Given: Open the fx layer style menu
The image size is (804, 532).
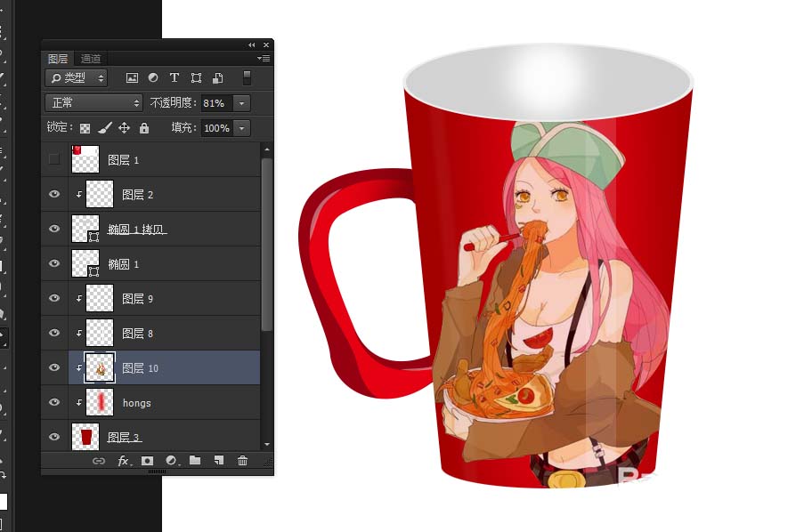Looking at the screenshot, I should click(x=124, y=461).
